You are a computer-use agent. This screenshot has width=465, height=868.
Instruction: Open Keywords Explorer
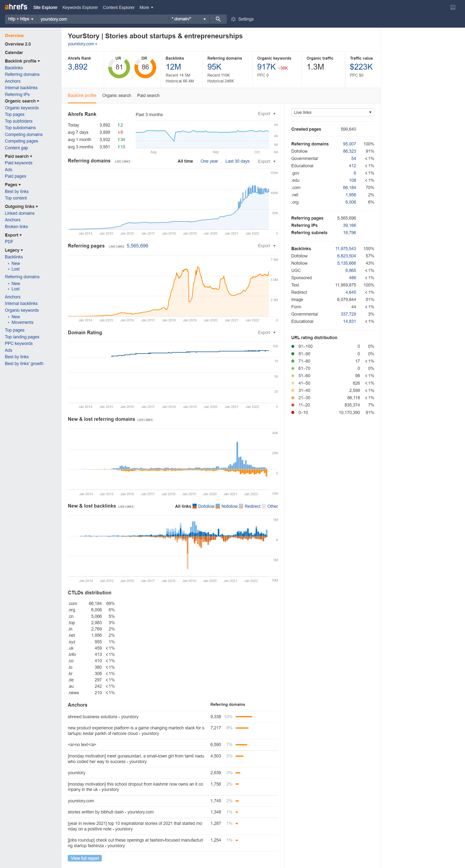pyautogui.click(x=80, y=8)
